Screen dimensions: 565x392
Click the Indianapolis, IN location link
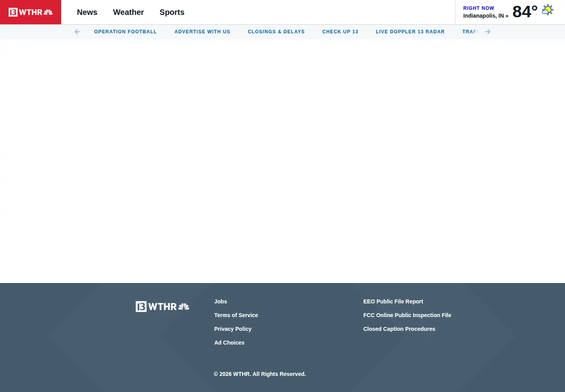486,16
